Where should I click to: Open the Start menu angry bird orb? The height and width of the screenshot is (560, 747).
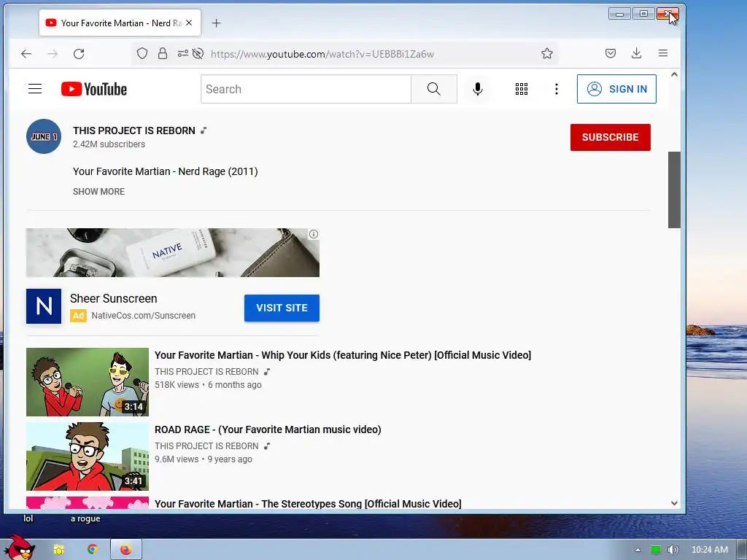click(18, 548)
